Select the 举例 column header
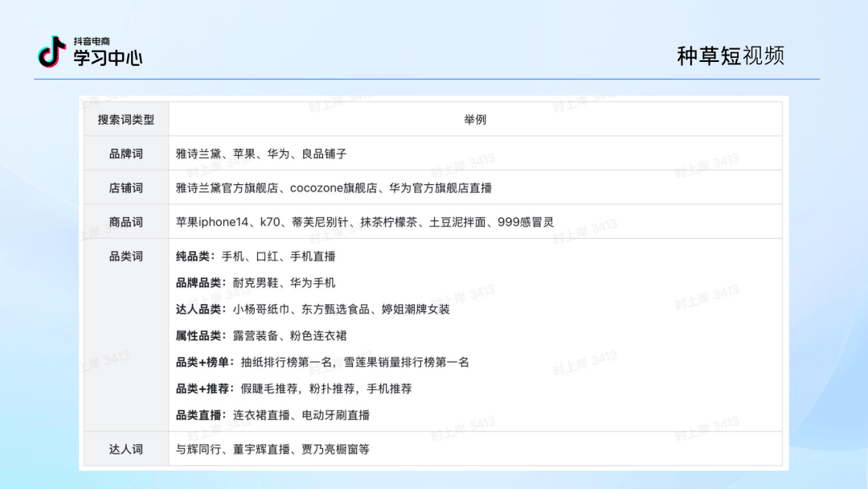 tap(475, 120)
